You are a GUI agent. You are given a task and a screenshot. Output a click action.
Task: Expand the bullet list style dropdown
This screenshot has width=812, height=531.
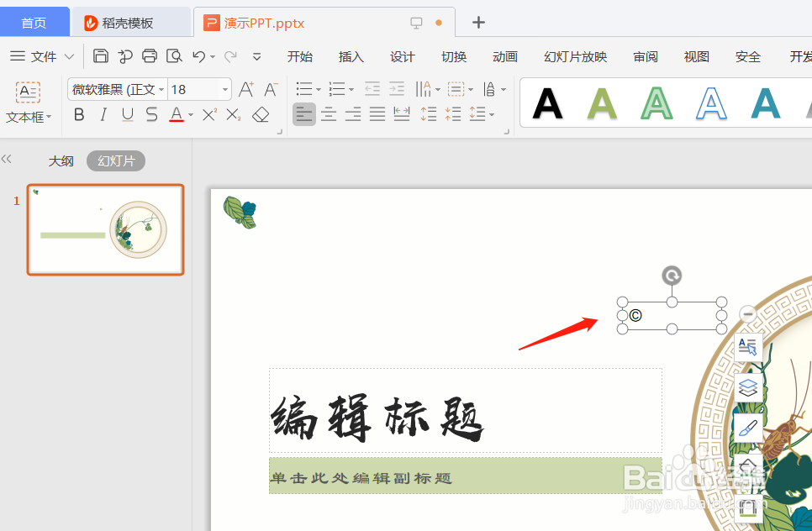(x=316, y=88)
